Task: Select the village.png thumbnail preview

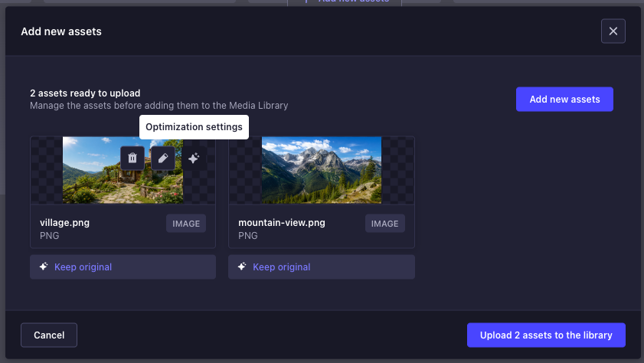Action: [123, 170]
